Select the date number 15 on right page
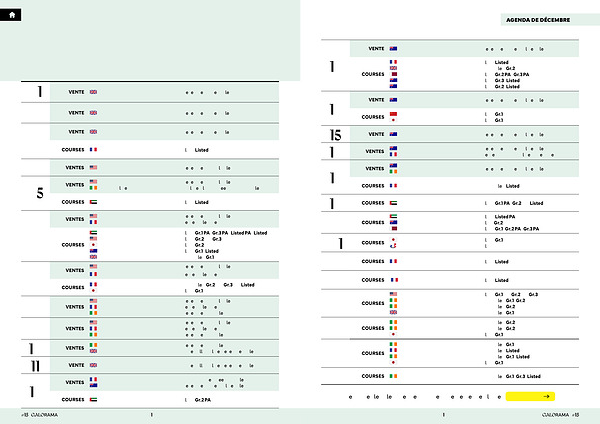This screenshot has width=600, height=424. tap(339, 135)
